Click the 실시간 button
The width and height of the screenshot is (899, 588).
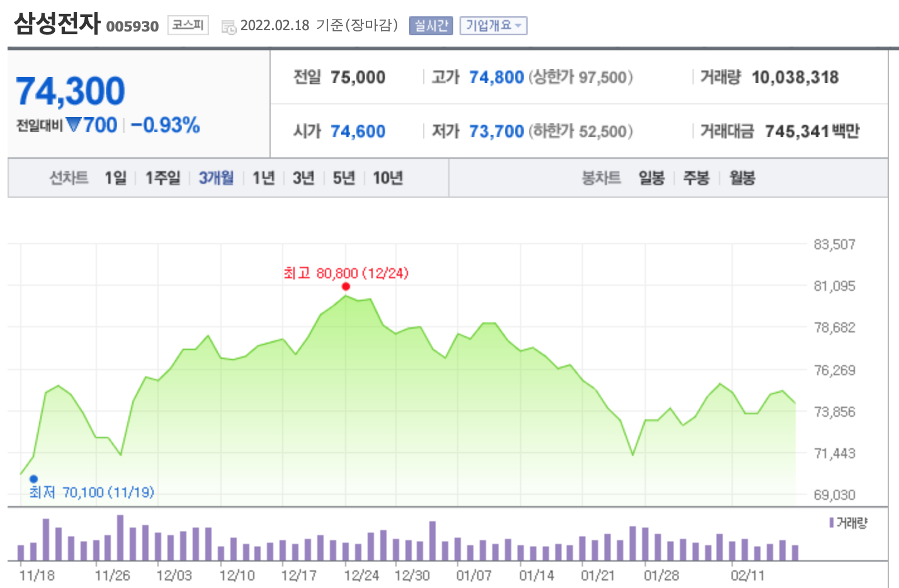[431, 26]
